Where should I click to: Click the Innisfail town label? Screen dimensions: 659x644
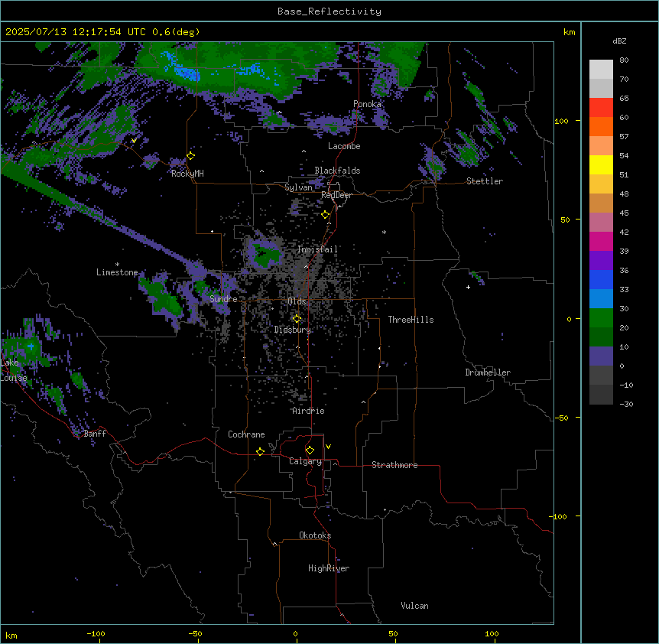[x=317, y=249]
